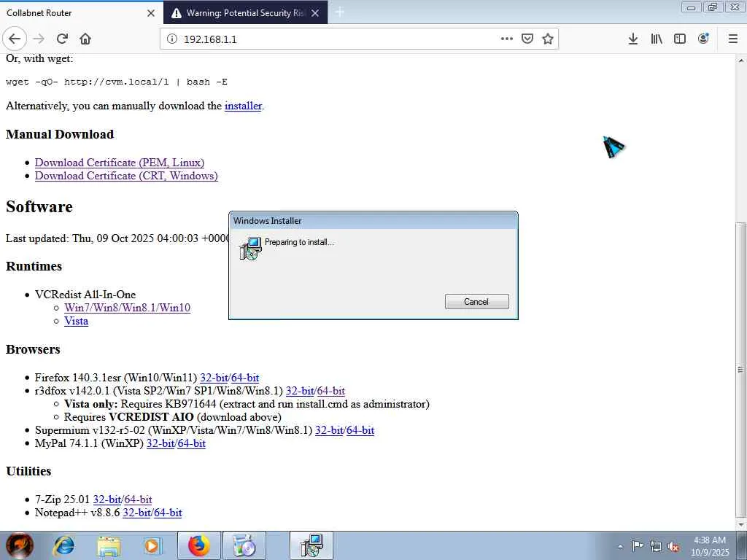Open Windows Explorer folder taskbar icon
The width and height of the screenshot is (747, 560).
tap(109, 545)
